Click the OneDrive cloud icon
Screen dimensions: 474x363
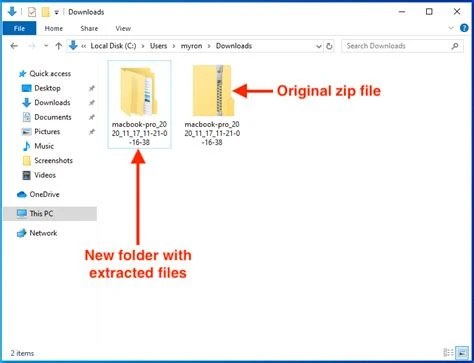coord(22,194)
